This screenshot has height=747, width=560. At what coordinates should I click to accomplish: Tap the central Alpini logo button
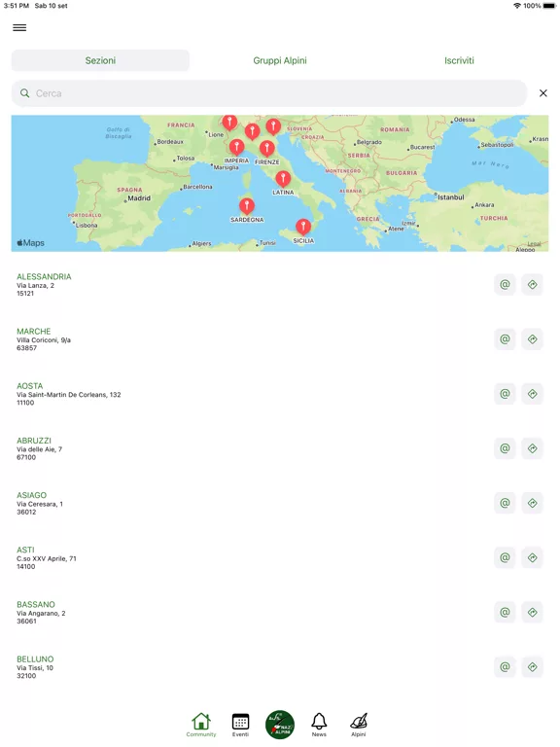[x=280, y=725]
